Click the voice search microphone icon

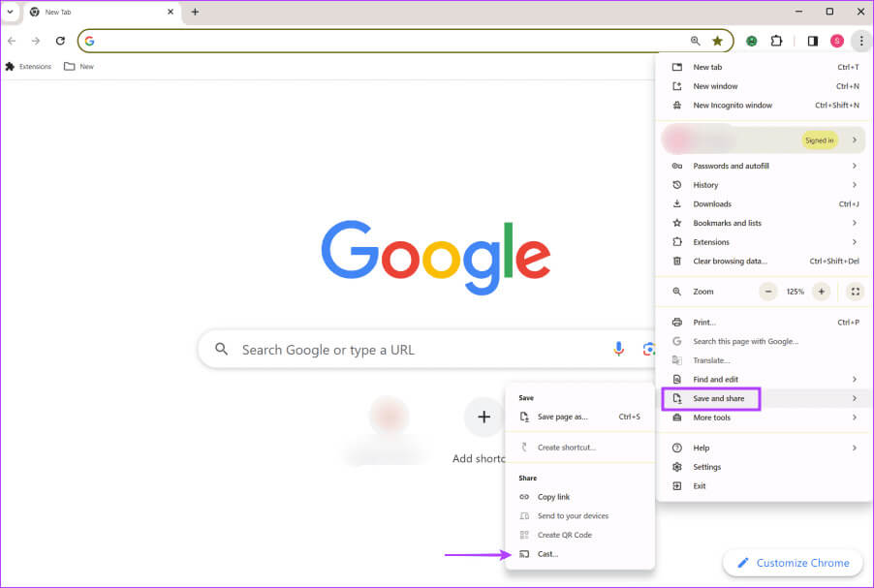(x=618, y=349)
